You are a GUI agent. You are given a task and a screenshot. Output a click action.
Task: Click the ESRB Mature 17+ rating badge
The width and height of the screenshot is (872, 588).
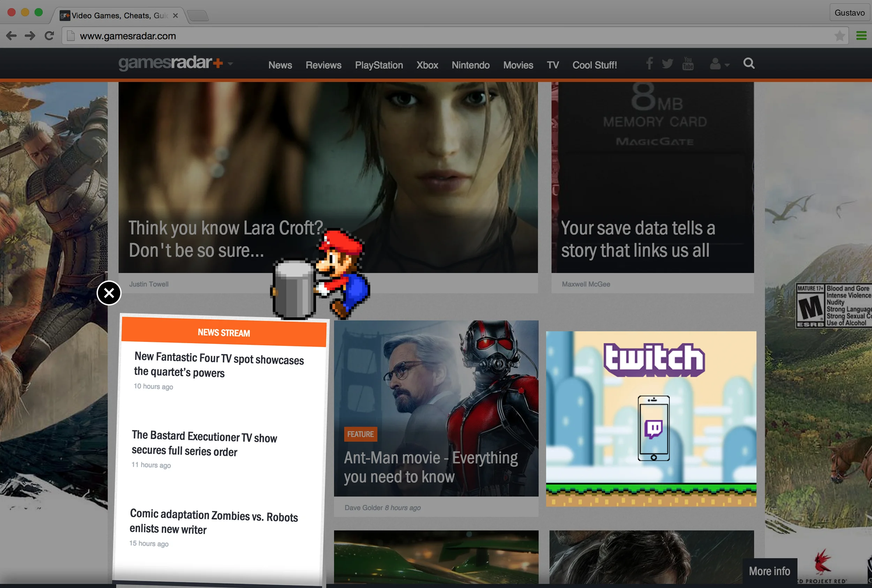(833, 306)
